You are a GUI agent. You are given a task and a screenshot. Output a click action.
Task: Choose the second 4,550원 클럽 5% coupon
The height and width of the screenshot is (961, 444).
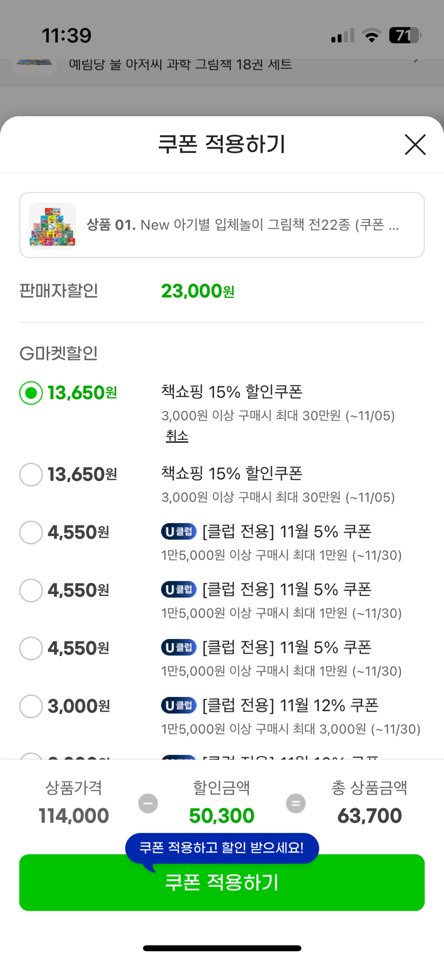tap(31, 590)
